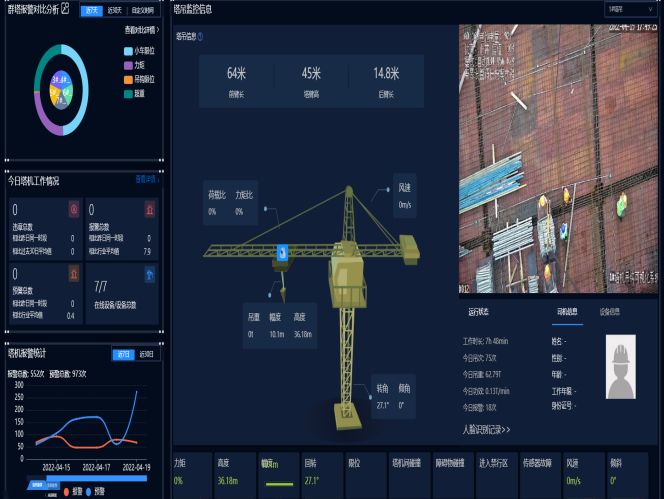Click the 今日吊重 62.79T entry

point(482,374)
